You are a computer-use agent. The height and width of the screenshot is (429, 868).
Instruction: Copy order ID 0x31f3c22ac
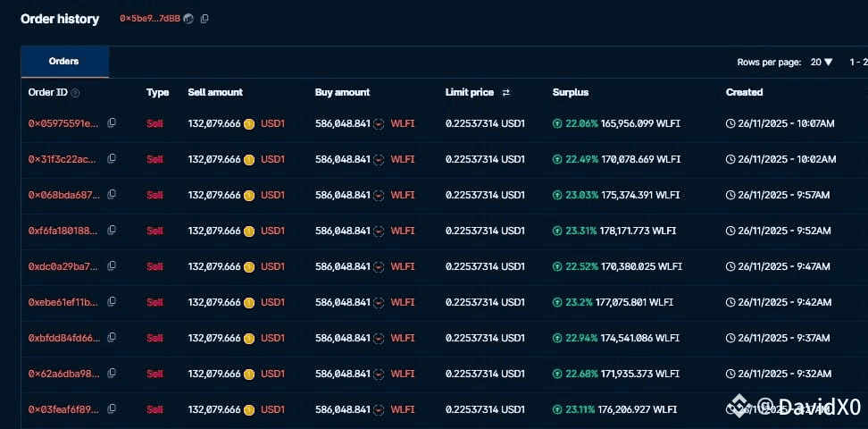point(112,159)
